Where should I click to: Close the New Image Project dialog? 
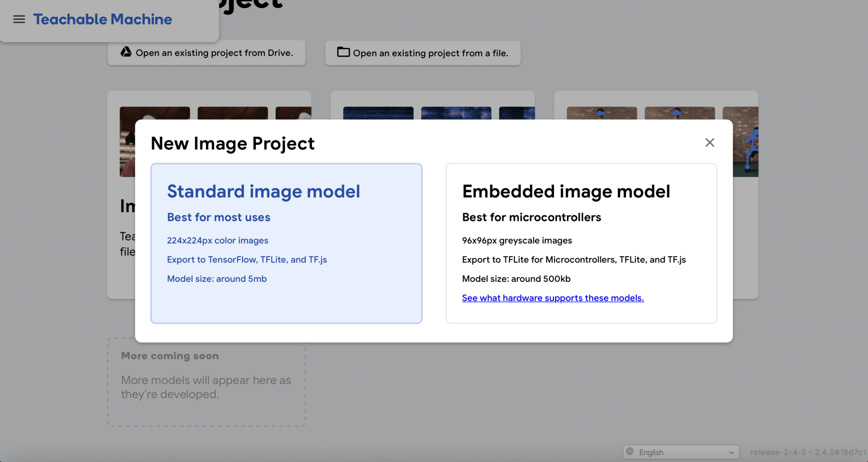(709, 142)
